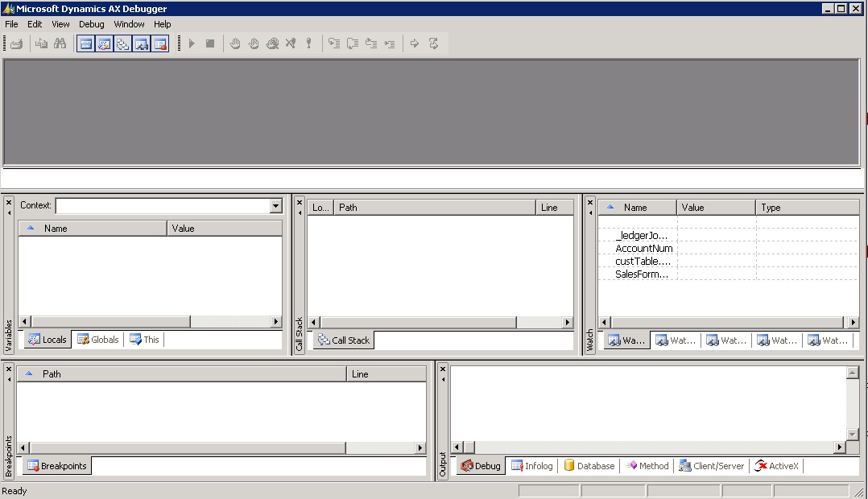The image size is (868, 499).
Task: Click the Insert/Remove breakpoint hand icon
Action: coord(235,43)
